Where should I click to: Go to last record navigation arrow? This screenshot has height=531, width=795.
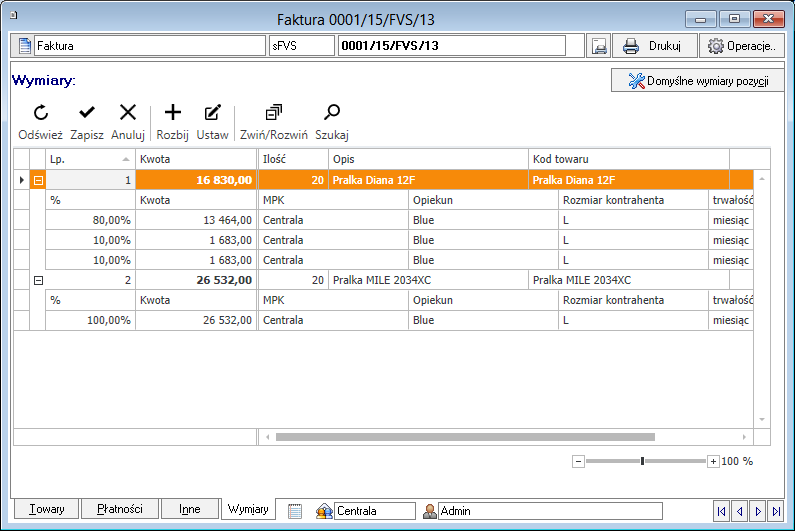tap(776, 511)
